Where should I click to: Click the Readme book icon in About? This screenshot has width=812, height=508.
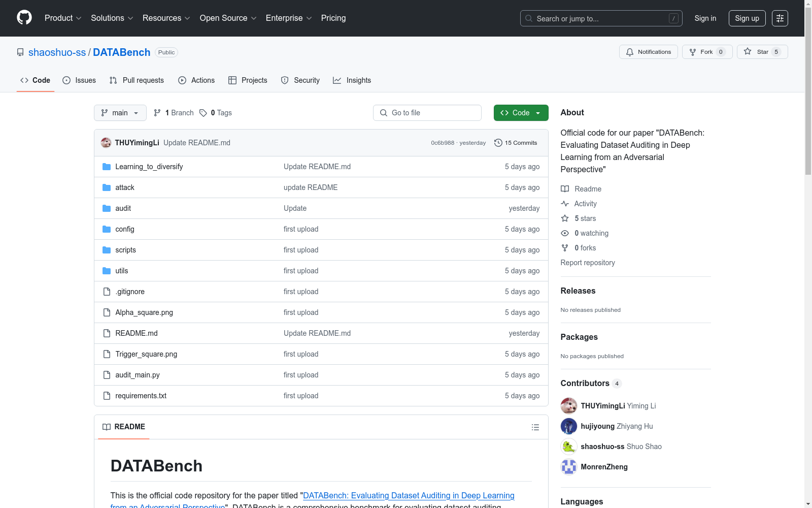click(x=565, y=189)
